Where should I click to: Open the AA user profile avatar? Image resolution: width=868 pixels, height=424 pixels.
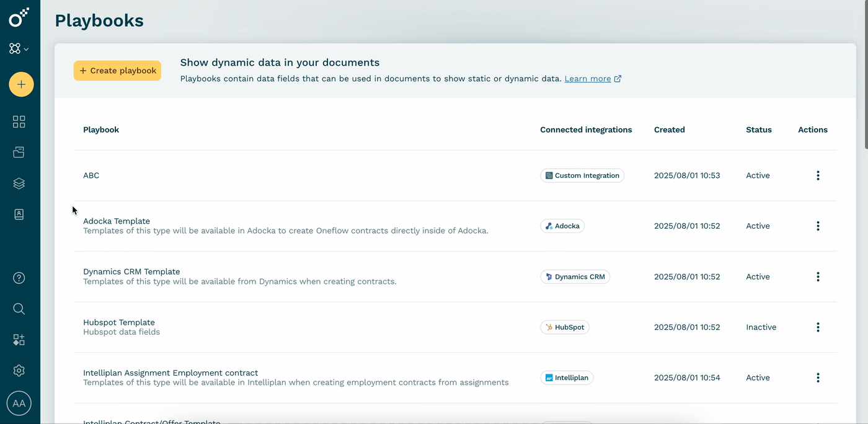[19, 404]
